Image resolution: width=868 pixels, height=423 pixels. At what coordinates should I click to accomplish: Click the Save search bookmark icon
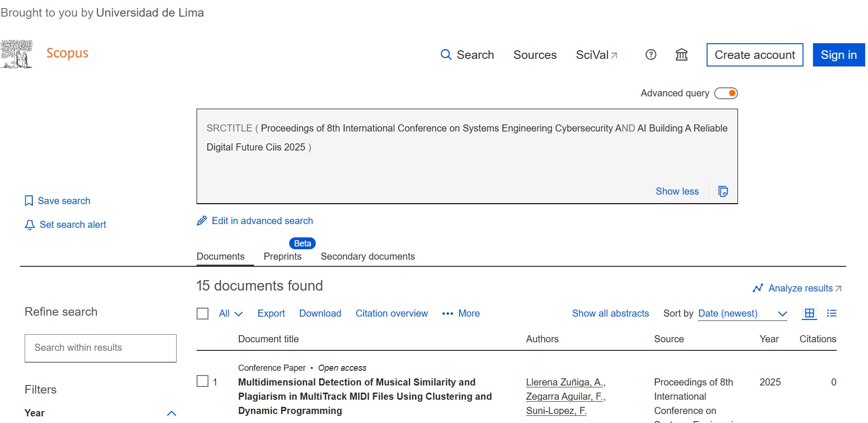[x=29, y=201]
